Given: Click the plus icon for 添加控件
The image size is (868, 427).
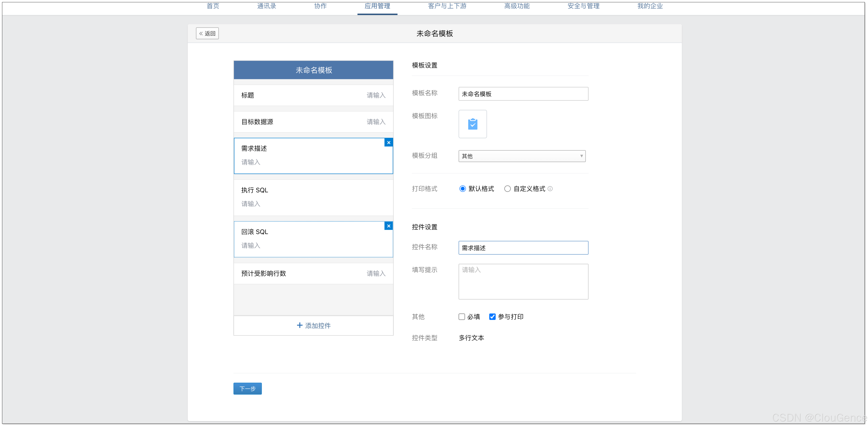Looking at the screenshot, I should pyautogui.click(x=300, y=325).
